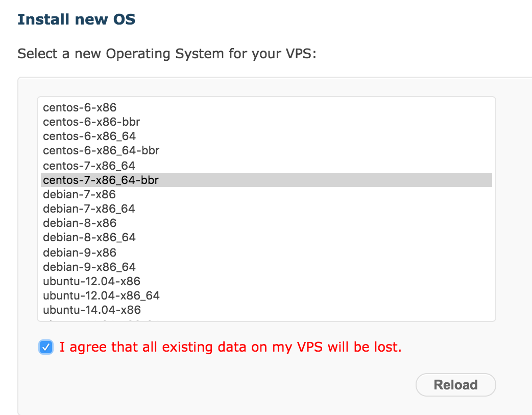Click the highlighted centos-7-x86_64-bbr entry
The width and height of the screenshot is (532, 415).
[101, 180]
